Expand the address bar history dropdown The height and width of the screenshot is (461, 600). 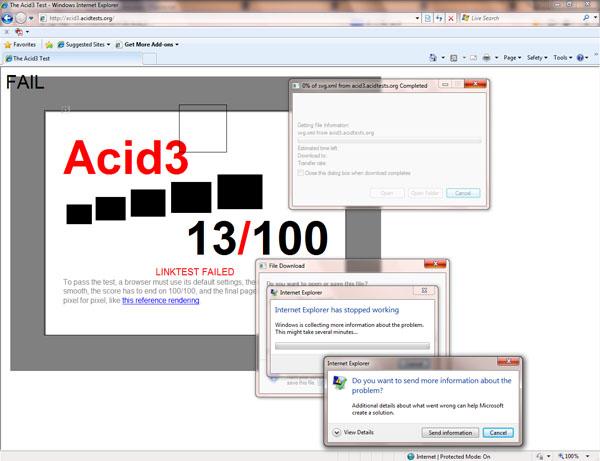point(417,18)
